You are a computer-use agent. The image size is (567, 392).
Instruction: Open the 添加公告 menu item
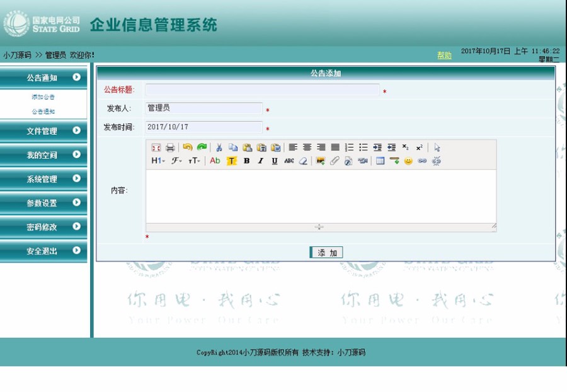tap(43, 98)
